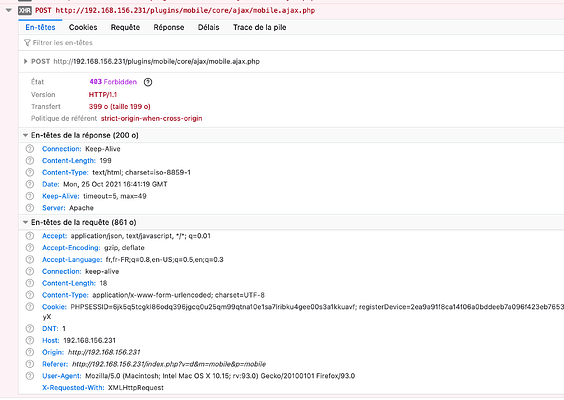Click help icon next to 403 Forbidden status

[148, 82]
